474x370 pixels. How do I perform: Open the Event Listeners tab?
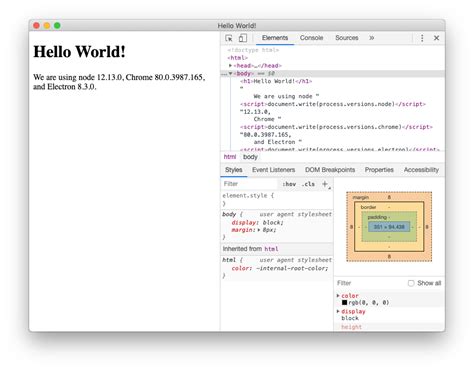(x=273, y=170)
